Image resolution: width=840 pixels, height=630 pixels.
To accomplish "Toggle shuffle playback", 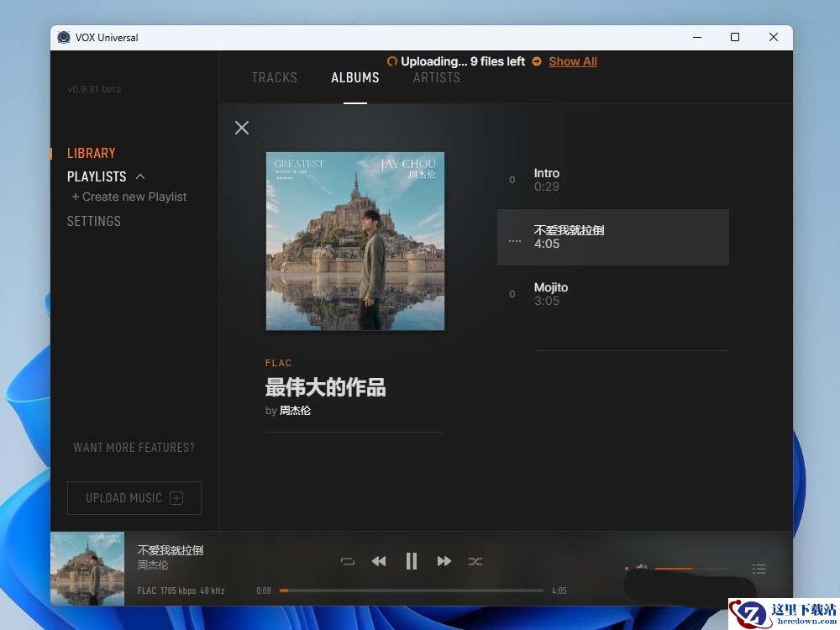I will [475, 561].
